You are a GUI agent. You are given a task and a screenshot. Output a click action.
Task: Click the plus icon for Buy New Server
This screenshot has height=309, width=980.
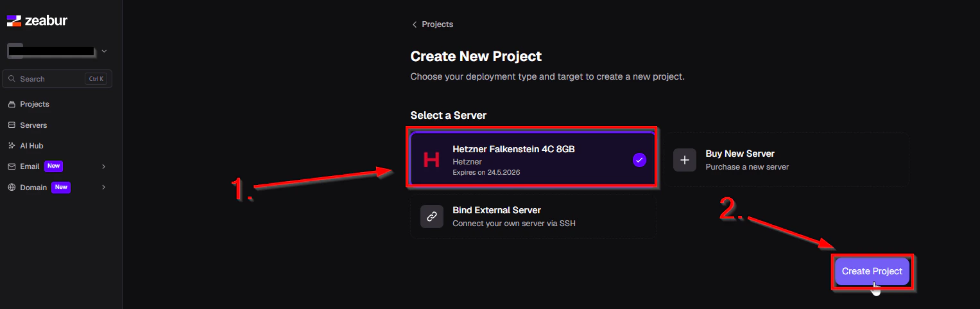pyautogui.click(x=685, y=160)
